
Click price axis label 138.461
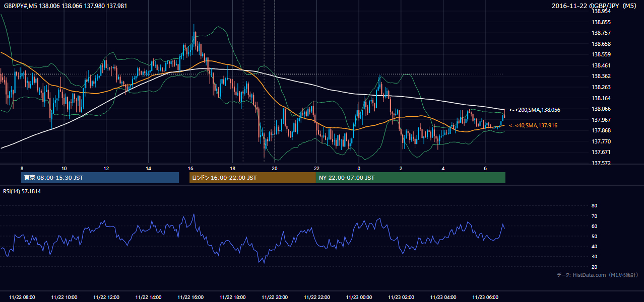coord(601,65)
